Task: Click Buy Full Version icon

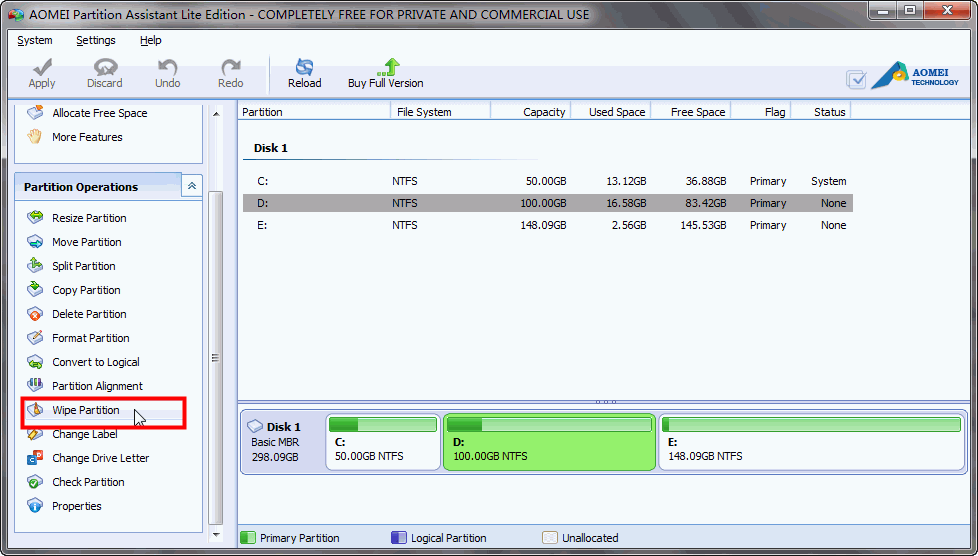Action: coord(389,67)
